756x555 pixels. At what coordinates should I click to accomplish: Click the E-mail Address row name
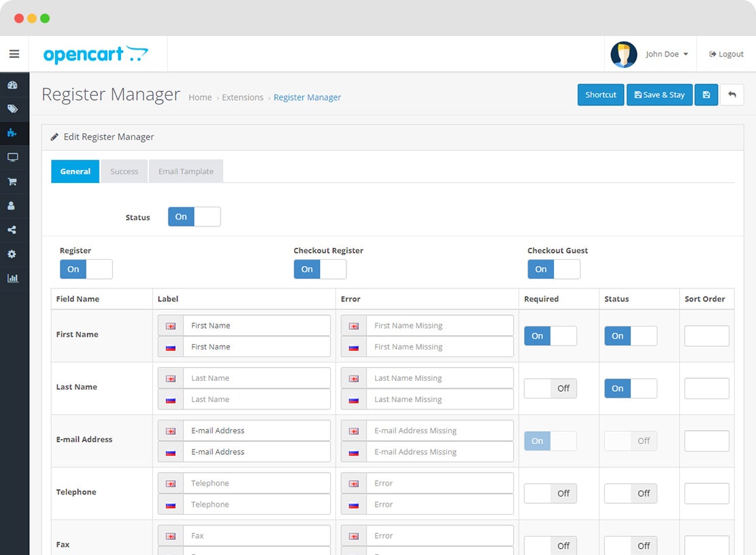coord(84,439)
